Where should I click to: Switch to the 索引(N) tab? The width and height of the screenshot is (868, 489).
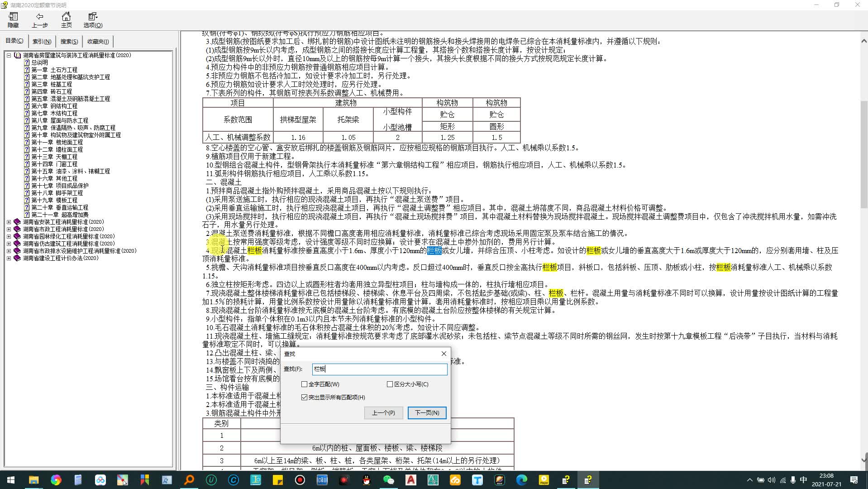pos(42,41)
